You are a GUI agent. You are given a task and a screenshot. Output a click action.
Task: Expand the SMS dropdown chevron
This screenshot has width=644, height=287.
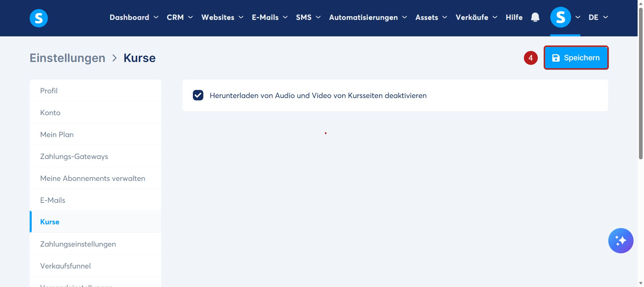tap(318, 17)
